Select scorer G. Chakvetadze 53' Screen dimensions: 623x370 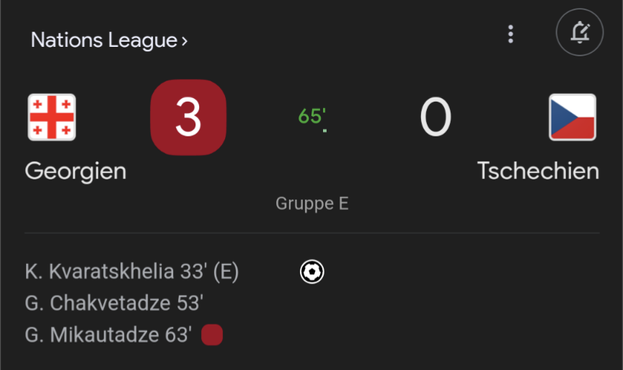point(114,303)
